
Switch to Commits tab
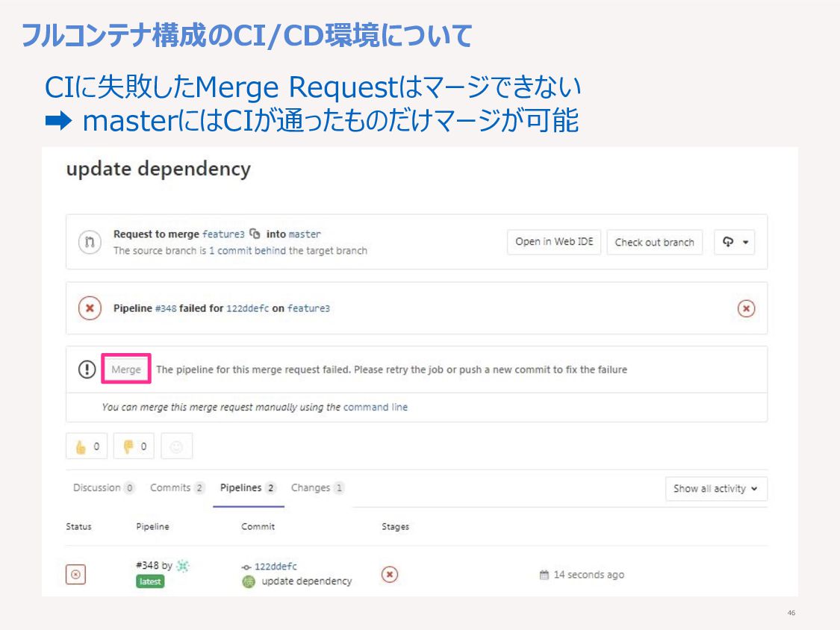177,487
